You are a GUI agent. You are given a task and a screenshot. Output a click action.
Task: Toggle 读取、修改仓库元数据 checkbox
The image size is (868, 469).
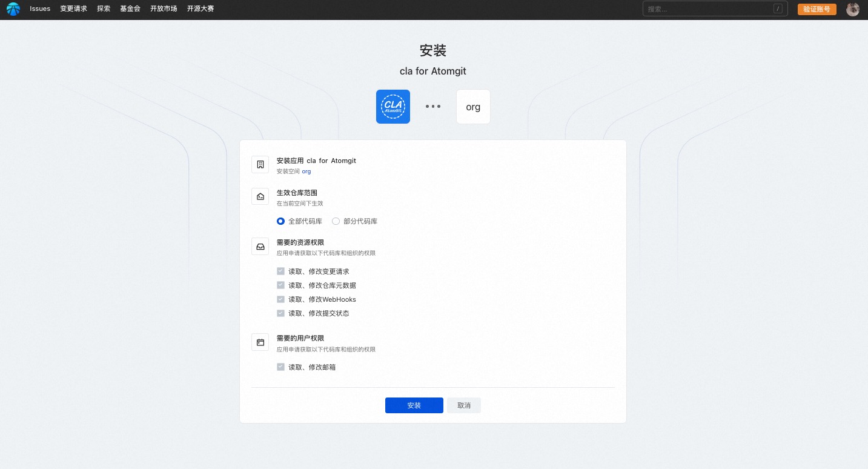pyautogui.click(x=280, y=285)
